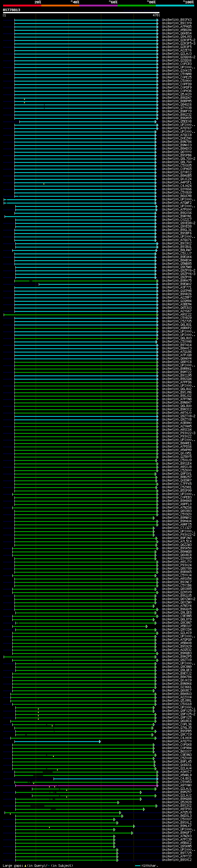197x868 pixels.
Task: Select hit label UniRef100_B8BPM5
Action: pyautogui.click(x=176, y=101)
